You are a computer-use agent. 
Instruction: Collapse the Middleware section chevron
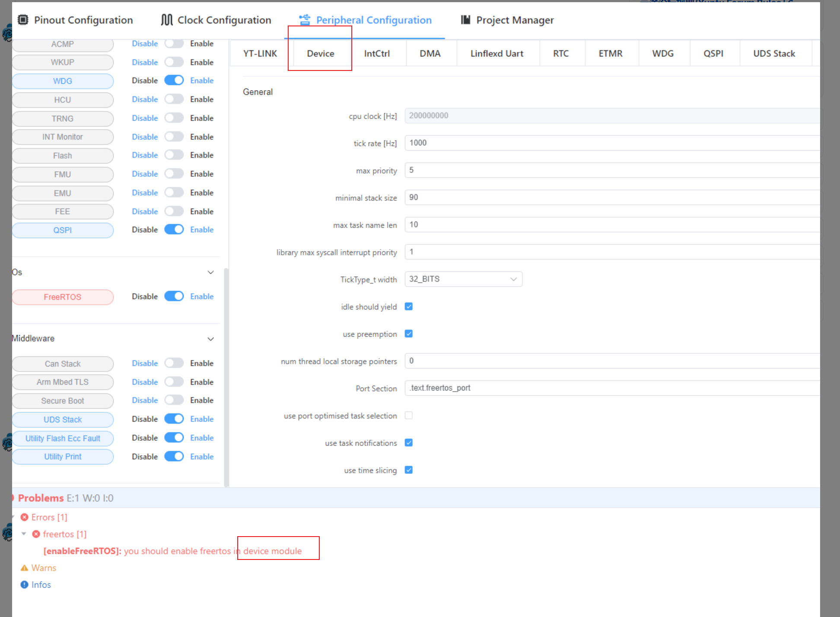tap(210, 339)
